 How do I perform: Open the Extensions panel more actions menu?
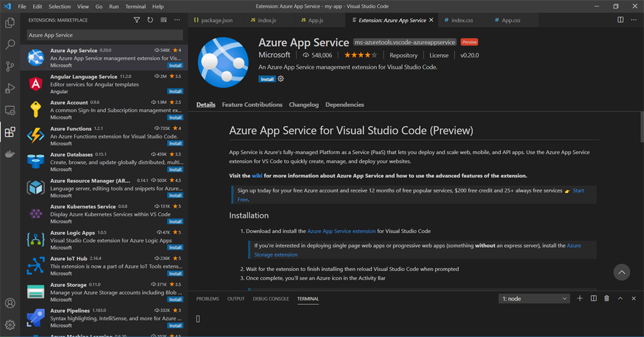coord(177,20)
